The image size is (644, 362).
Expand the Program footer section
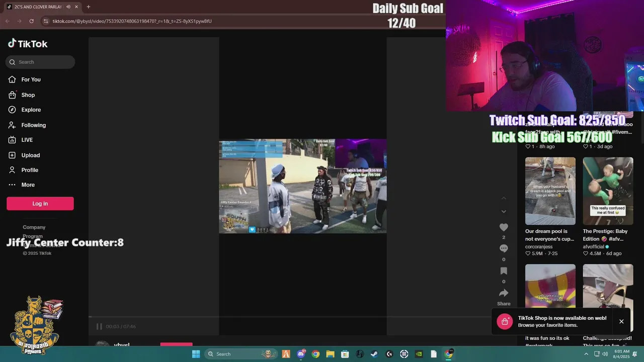[x=32, y=236]
